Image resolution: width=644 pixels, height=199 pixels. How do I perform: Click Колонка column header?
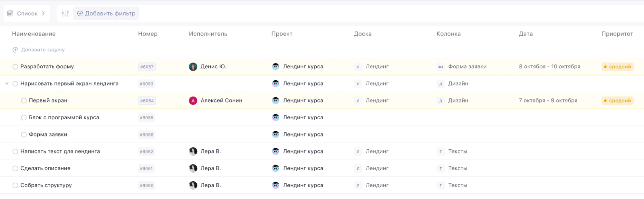pos(448,34)
